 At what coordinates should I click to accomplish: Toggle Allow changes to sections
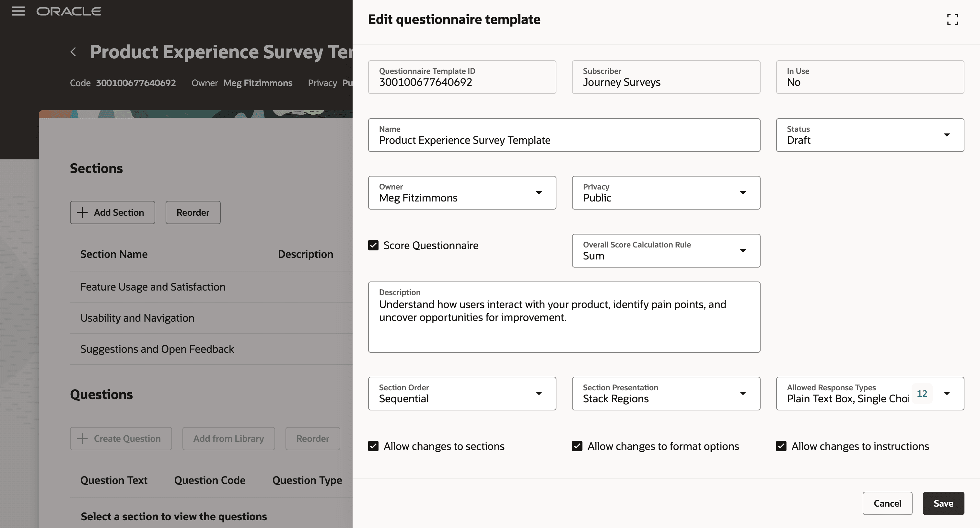[373, 446]
